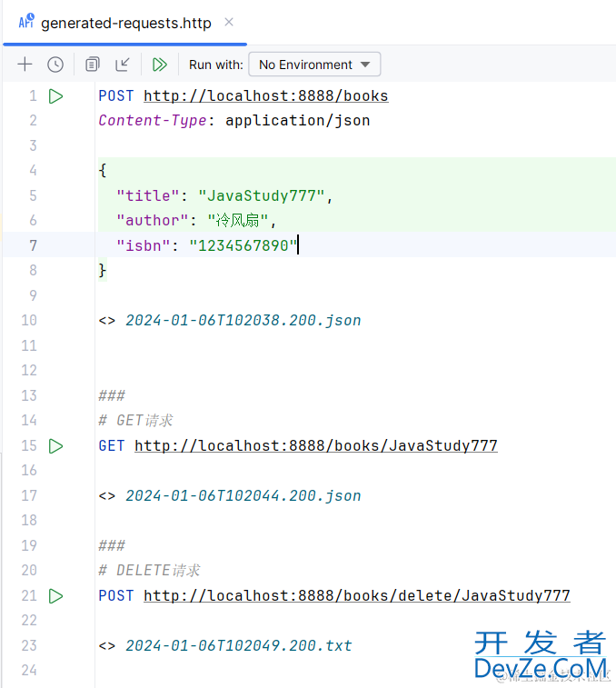The width and height of the screenshot is (616, 688).
Task: Open the http://localhost:8888/books URL link
Action: pyautogui.click(x=266, y=96)
